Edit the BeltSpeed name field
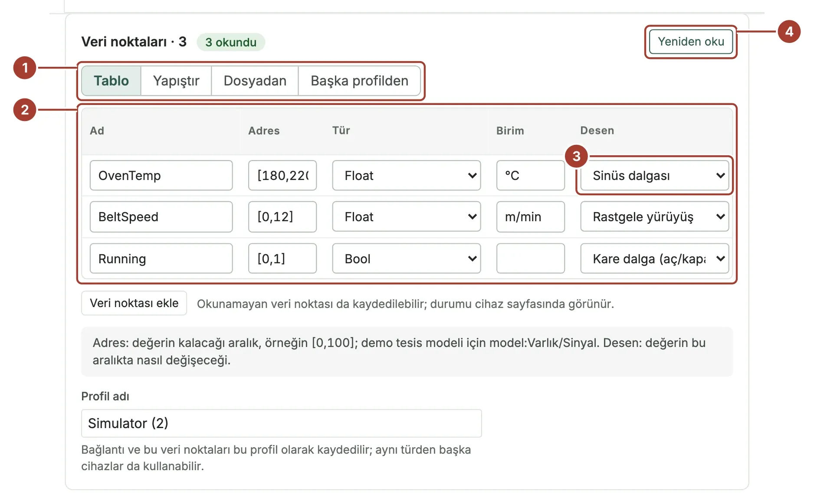814x504 pixels. [x=161, y=216]
